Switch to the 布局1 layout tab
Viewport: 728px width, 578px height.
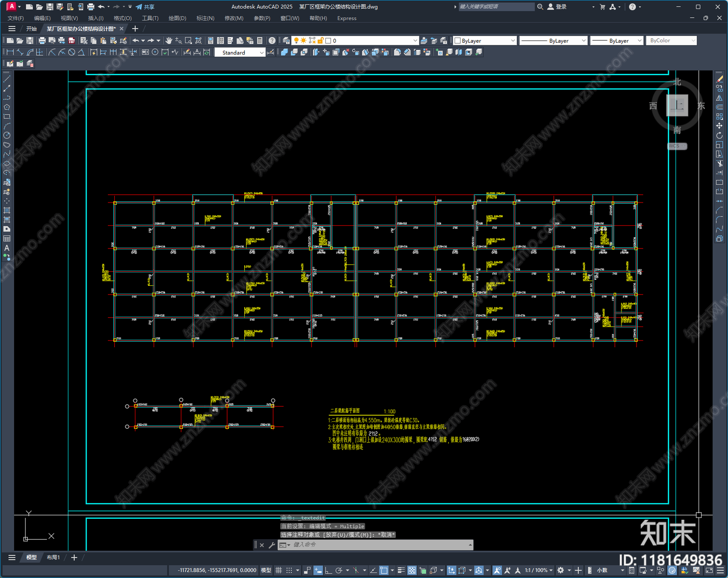53,557
